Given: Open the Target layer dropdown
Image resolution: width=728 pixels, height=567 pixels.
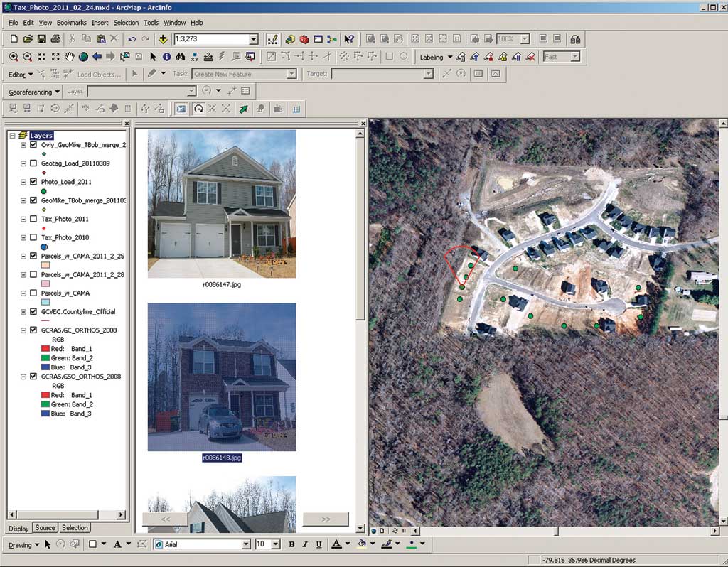Looking at the screenshot, I should coord(428,74).
